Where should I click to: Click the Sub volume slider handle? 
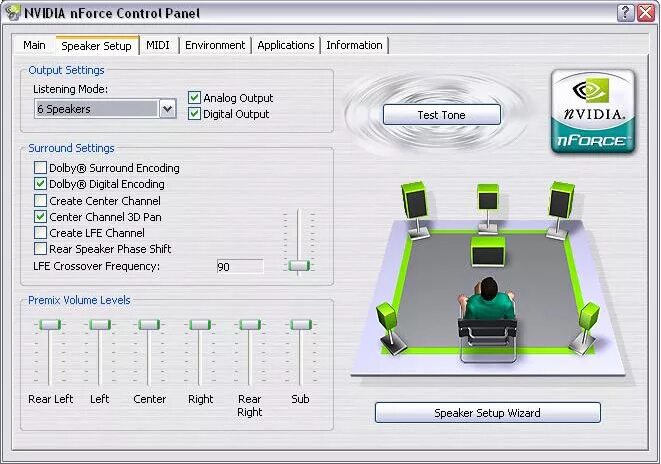[301, 325]
